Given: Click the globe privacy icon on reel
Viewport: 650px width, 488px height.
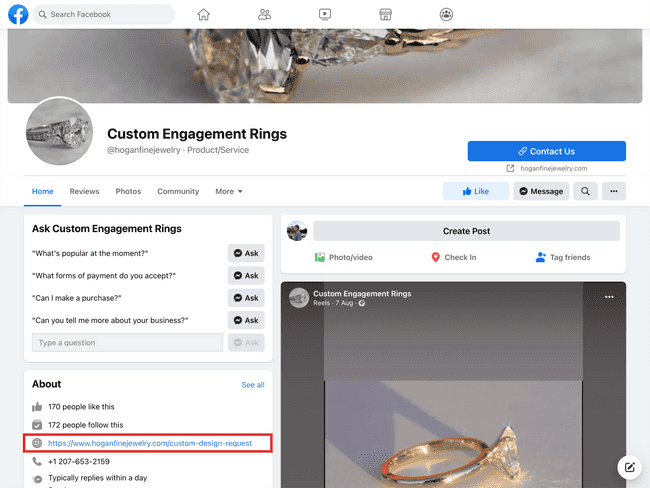Looking at the screenshot, I should (362, 303).
